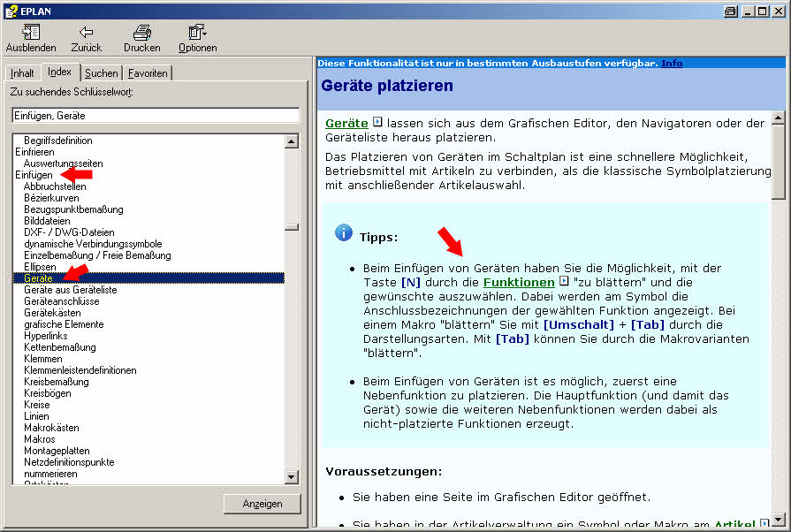Click the index list scrollbar thumb
Viewport: 791px width, 532px height.
point(292,227)
